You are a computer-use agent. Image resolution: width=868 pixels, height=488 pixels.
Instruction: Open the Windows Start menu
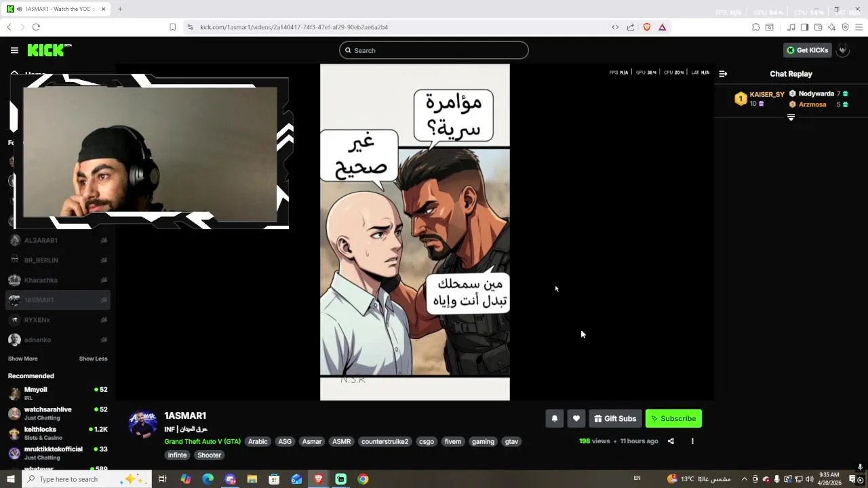(x=11, y=479)
